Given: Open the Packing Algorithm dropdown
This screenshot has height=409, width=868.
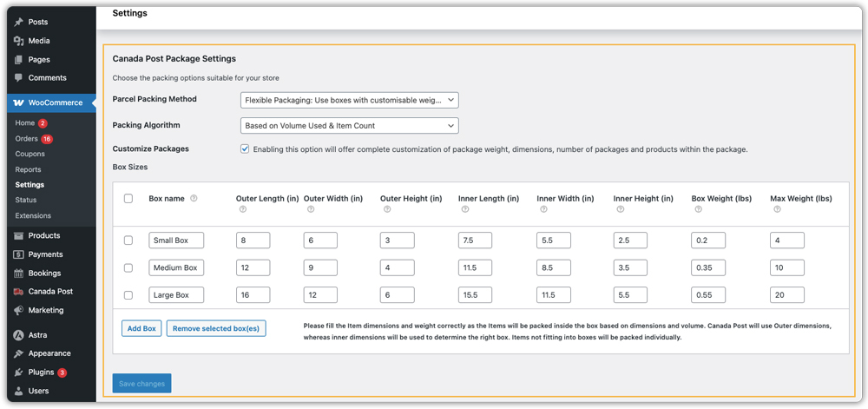Looking at the screenshot, I should 350,126.
